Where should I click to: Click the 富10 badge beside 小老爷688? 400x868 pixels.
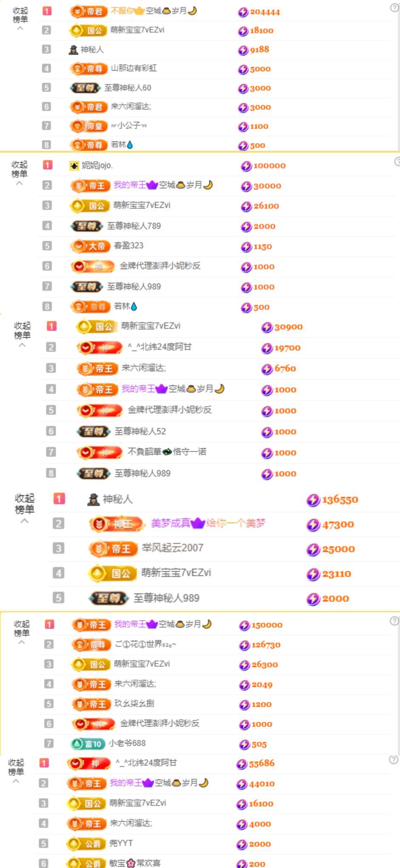pyautogui.click(x=88, y=744)
